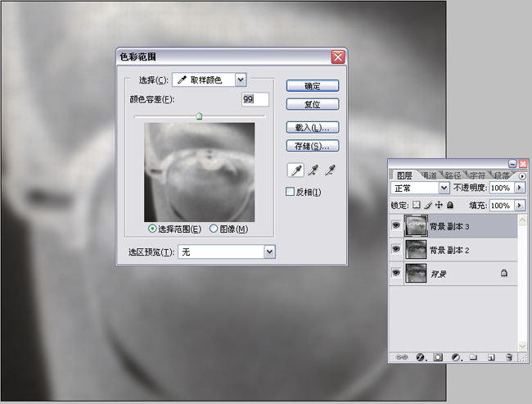Click padlock on 背景 layer
Viewport: 532px width, 404px height.
tap(504, 273)
